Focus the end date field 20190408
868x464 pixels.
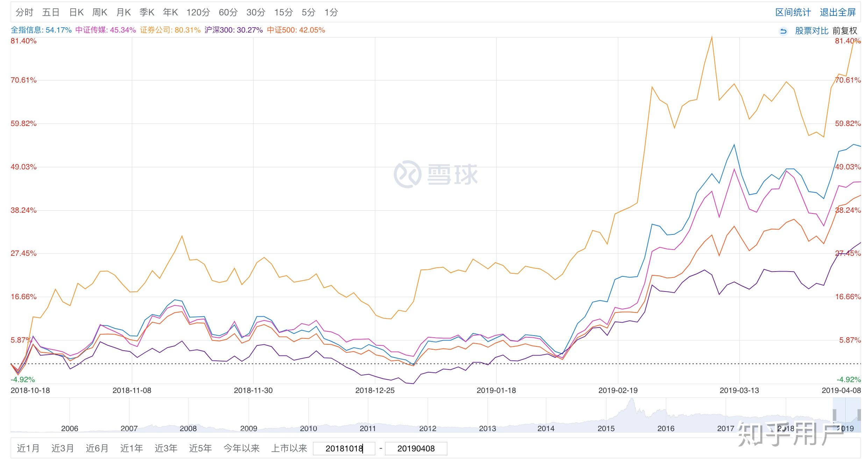coord(416,449)
